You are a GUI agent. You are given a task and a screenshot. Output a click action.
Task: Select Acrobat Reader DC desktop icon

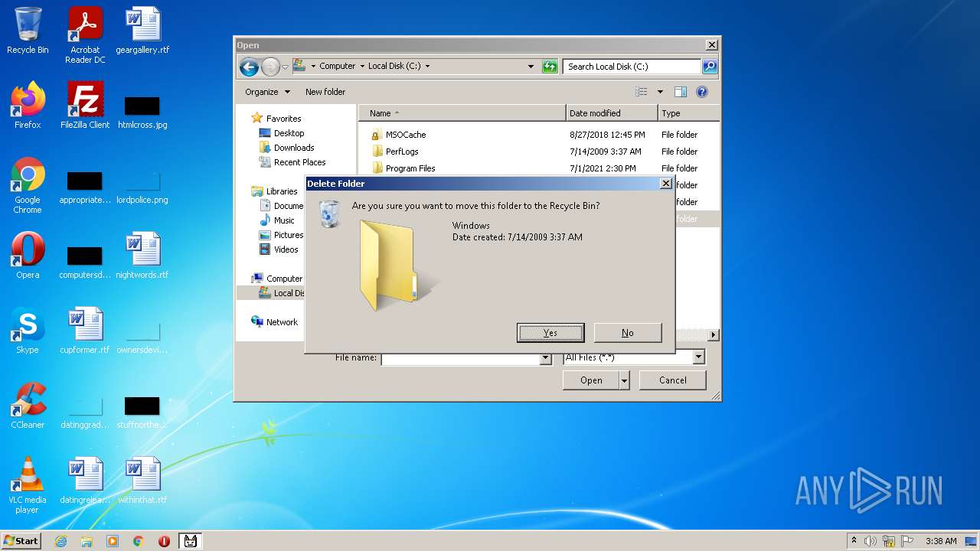click(85, 35)
